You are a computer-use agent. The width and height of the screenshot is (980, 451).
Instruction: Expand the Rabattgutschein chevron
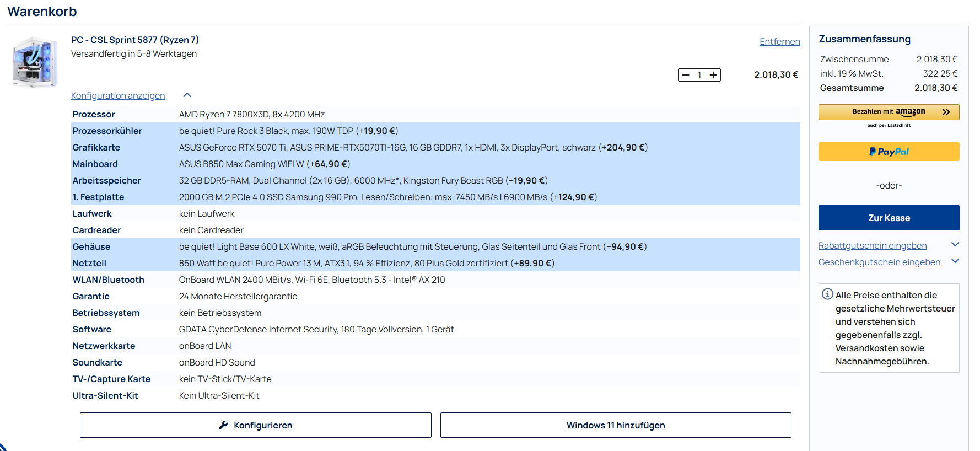click(955, 244)
